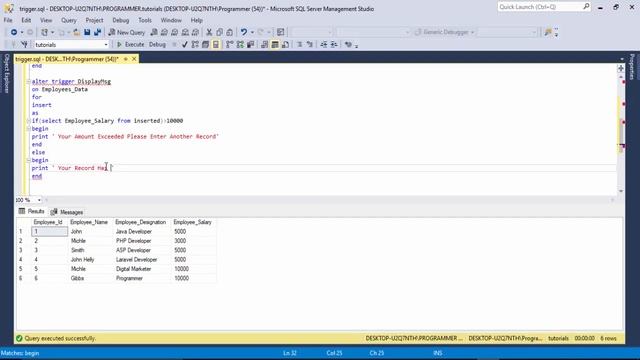Viewport: 640px width, 360px height.
Task: Click the Increase Indent icon
Action: (x=334, y=44)
